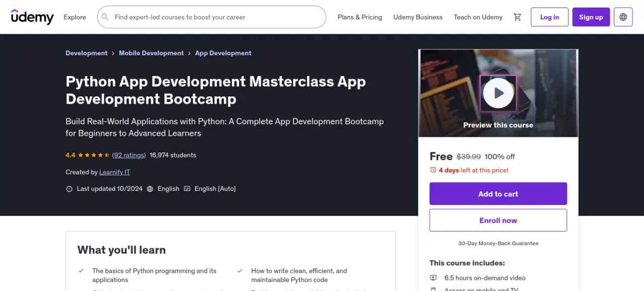Screen dimensions: 644x291
Task: Add the course to cart
Action: (x=498, y=194)
